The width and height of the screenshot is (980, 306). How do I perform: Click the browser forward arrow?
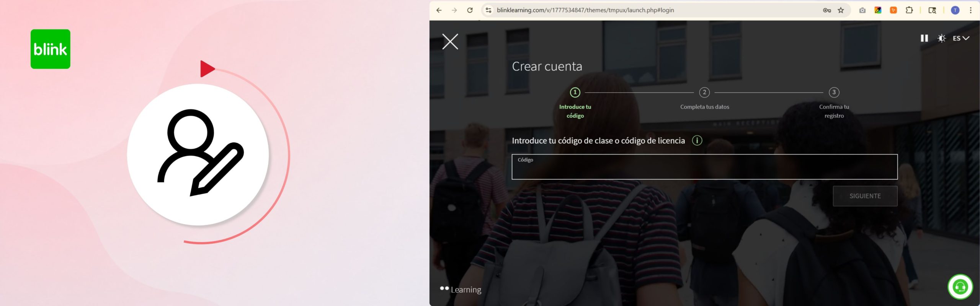454,10
